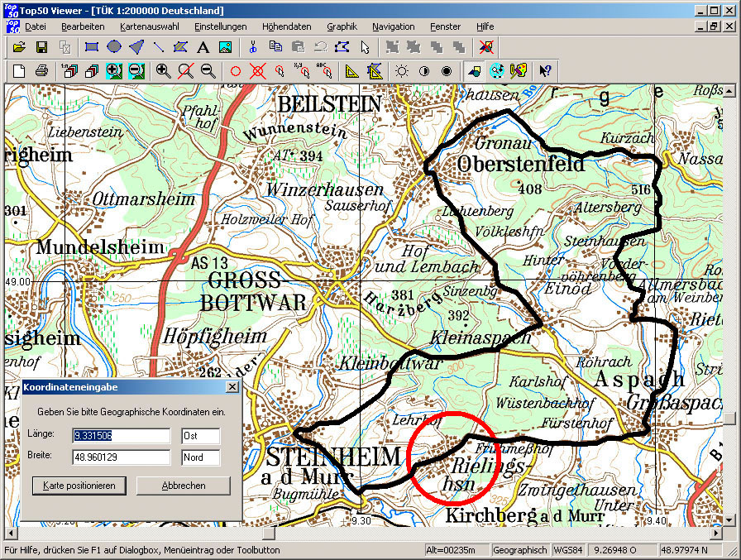Select the text 'A' drawing tool

point(203,47)
